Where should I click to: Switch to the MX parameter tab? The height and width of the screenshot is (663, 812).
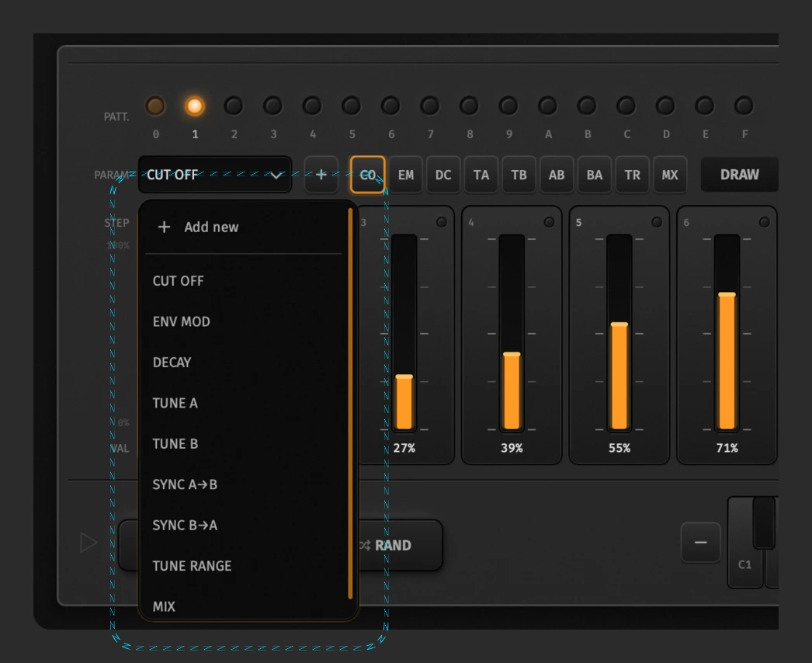coord(670,175)
